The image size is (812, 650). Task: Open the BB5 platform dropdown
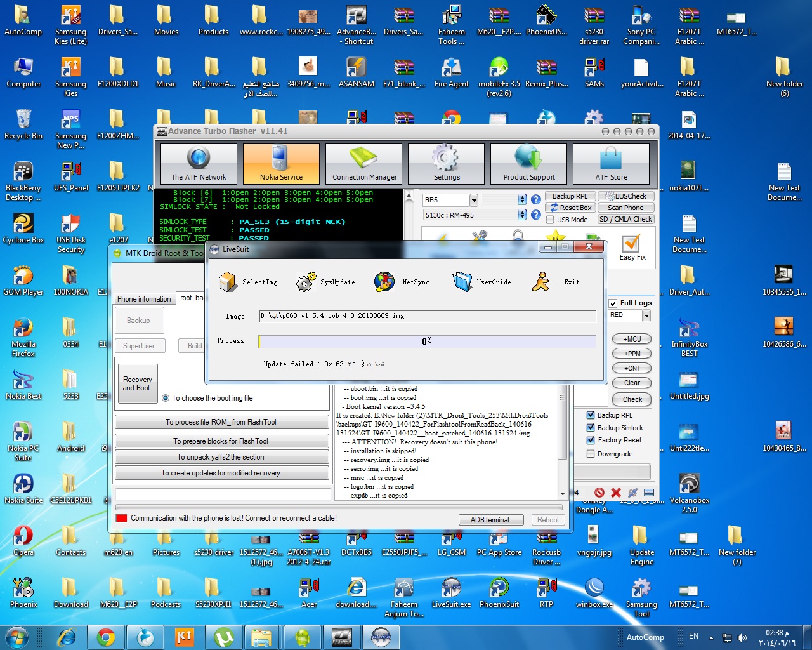pyautogui.click(x=474, y=200)
